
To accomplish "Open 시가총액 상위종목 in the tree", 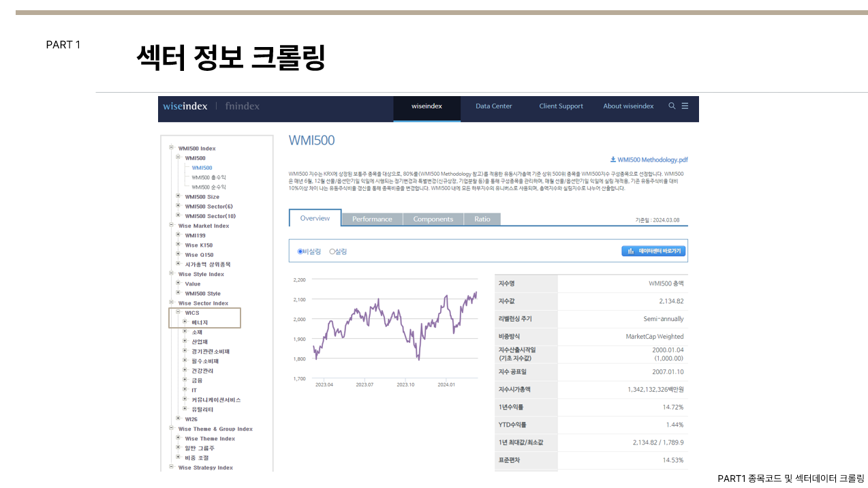I will [208, 264].
